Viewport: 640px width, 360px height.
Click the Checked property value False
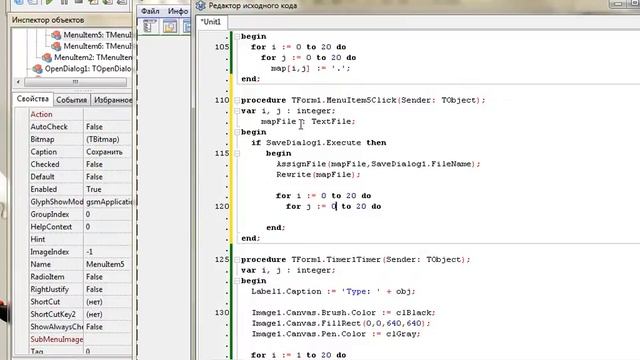(x=94, y=164)
